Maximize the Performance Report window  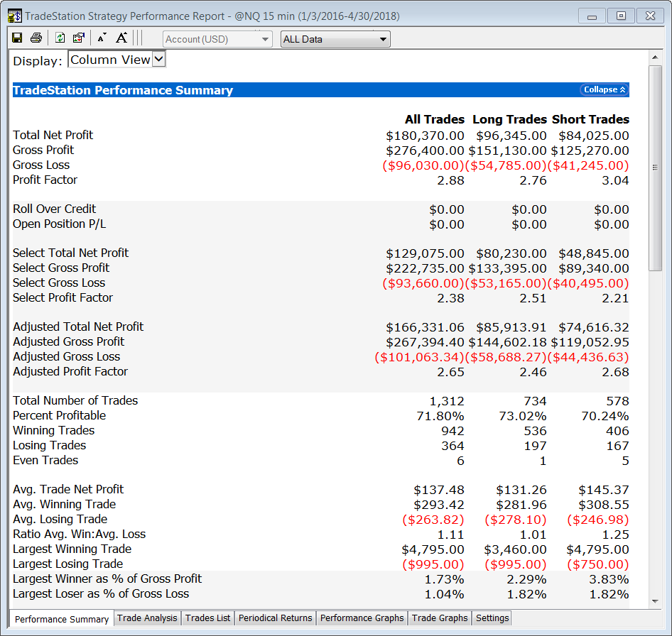(x=621, y=16)
